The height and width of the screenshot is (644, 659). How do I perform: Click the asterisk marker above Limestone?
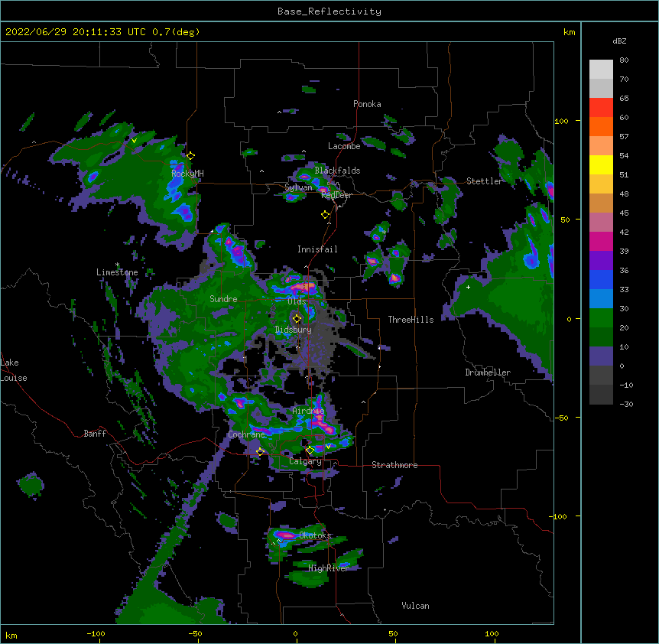pos(117,265)
